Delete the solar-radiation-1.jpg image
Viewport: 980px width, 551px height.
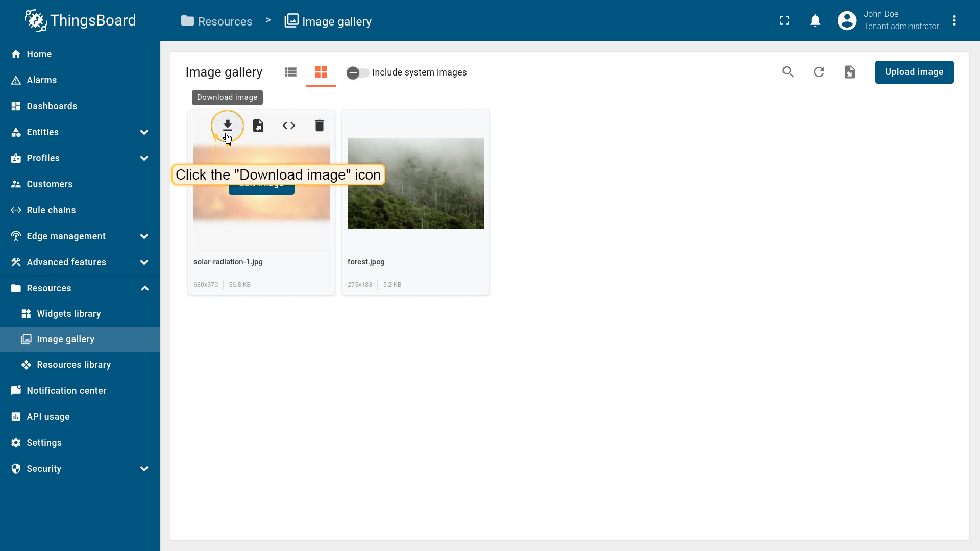(x=320, y=126)
